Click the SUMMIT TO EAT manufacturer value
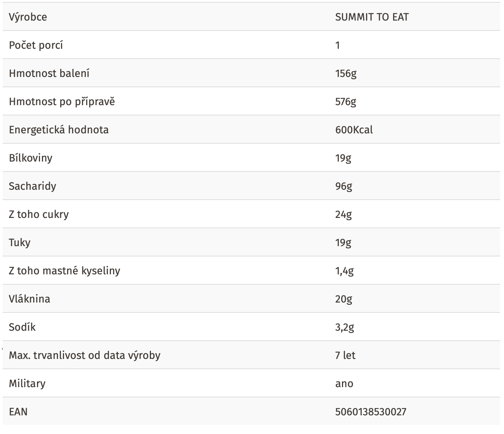504x434 pixels. pos(372,17)
